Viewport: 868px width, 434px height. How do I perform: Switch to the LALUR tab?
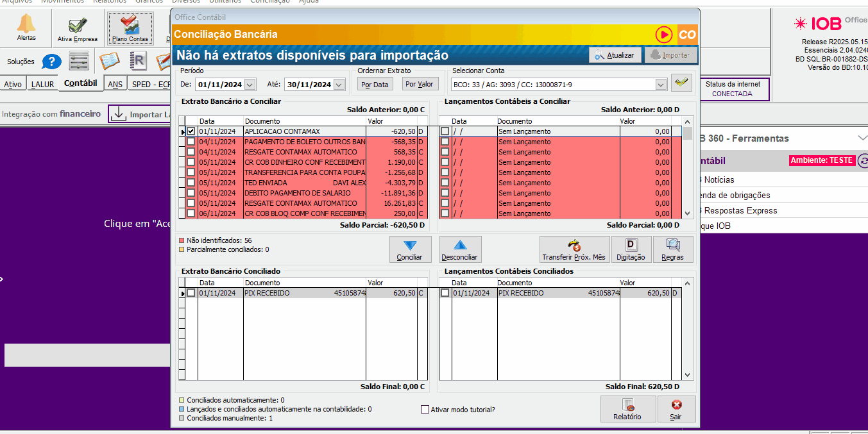coord(43,85)
